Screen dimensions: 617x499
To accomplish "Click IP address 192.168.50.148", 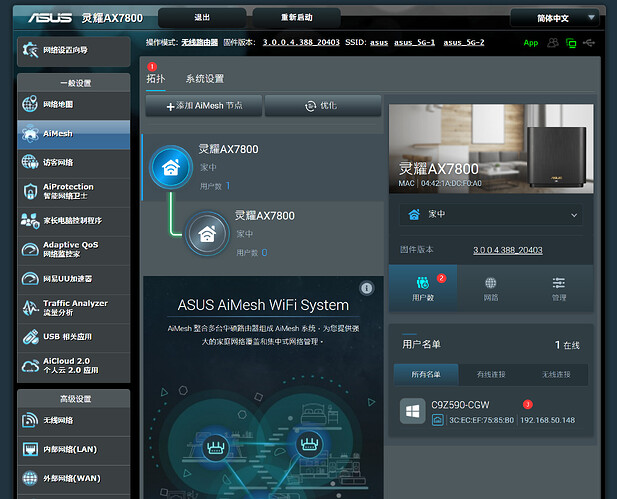I will [547, 420].
